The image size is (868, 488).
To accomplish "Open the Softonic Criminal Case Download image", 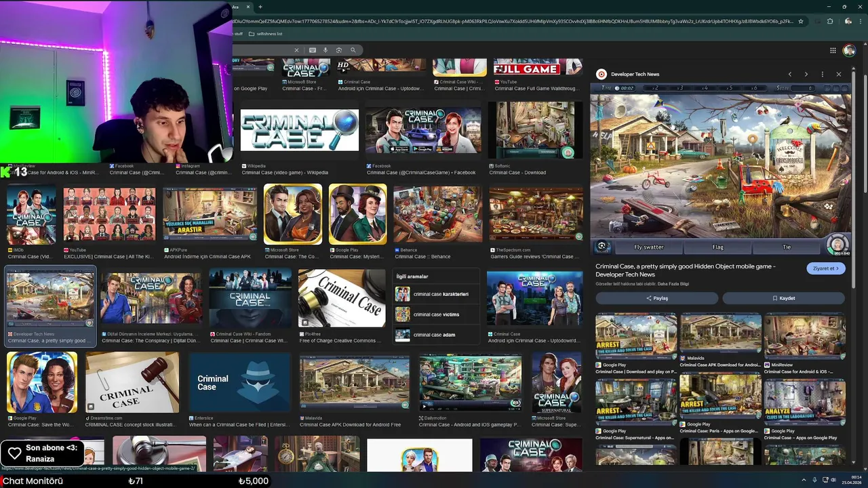I will [535, 130].
